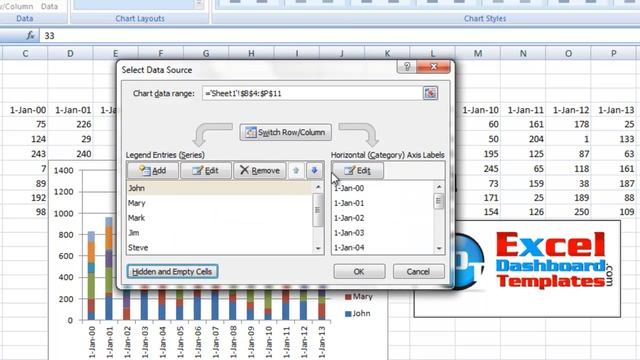Click cell with value 226
Viewport: 640px width, 360px height.
pyautogui.click(x=71, y=124)
